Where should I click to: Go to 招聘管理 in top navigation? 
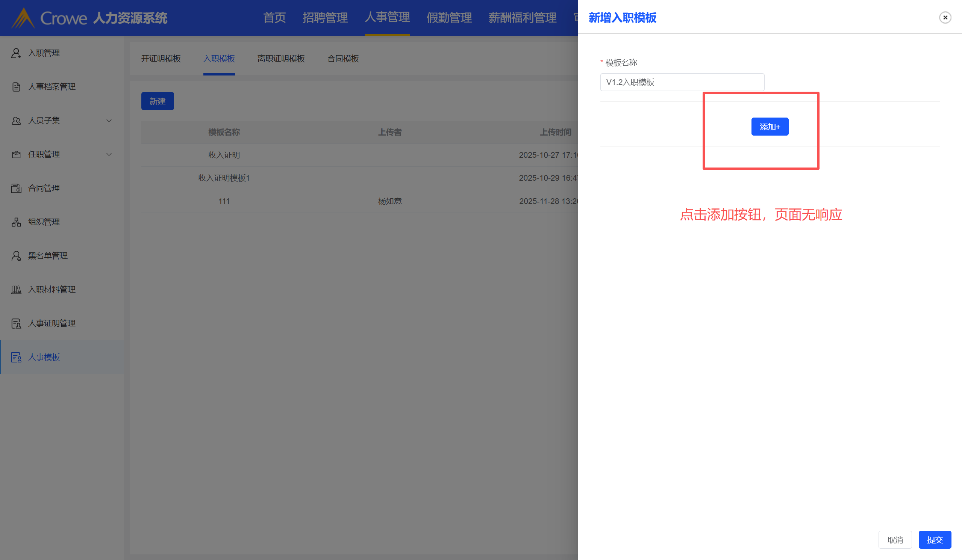[x=325, y=18]
